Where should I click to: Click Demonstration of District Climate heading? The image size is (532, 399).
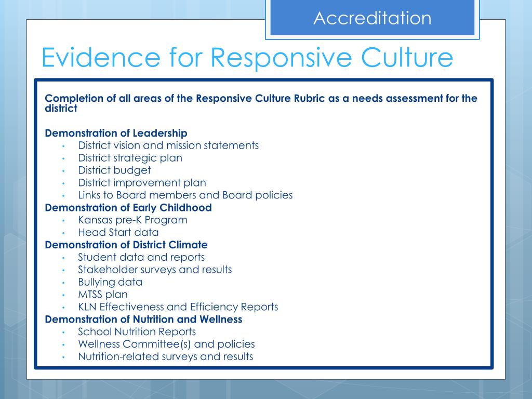(x=126, y=245)
